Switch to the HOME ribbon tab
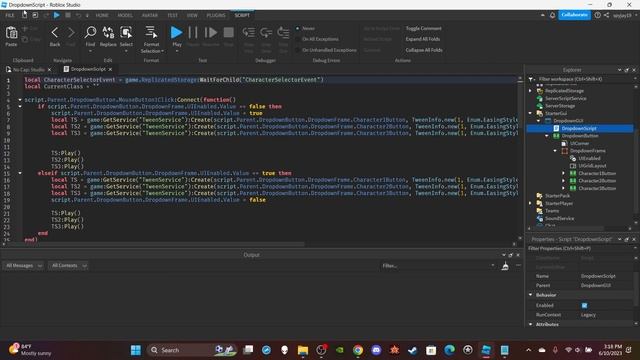The width and height of the screenshot is (640, 360). click(102, 15)
